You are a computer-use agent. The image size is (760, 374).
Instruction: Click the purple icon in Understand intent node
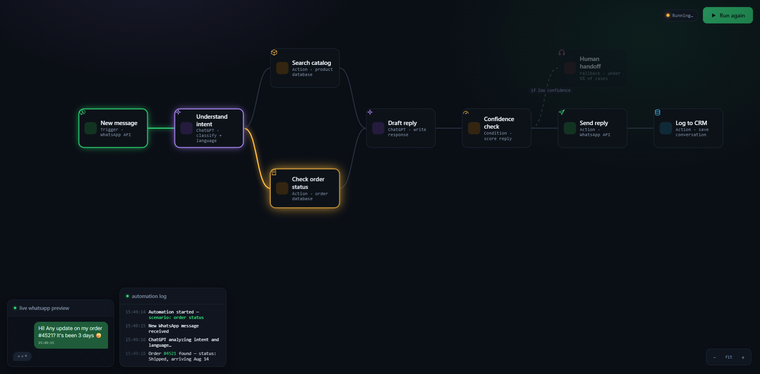coord(186,128)
